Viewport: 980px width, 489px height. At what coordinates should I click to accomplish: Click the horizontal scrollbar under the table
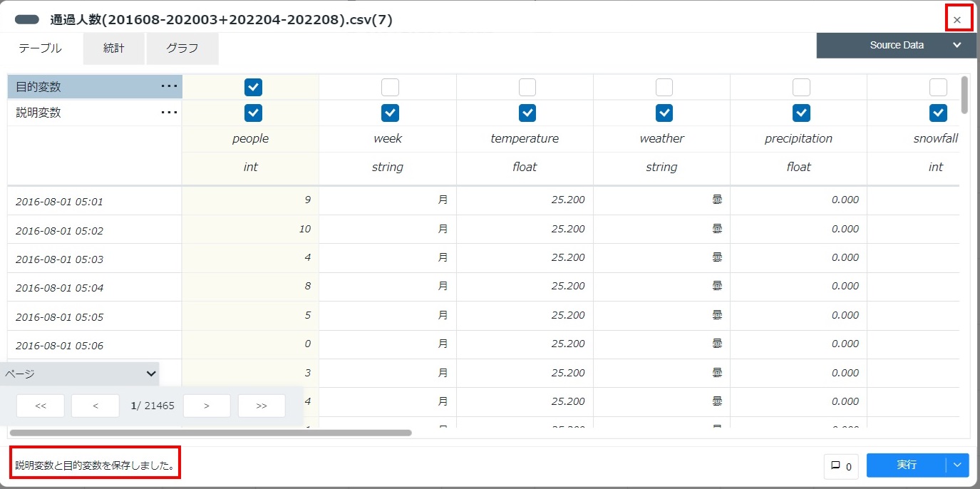pyautogui.click(x=211, y=433)
